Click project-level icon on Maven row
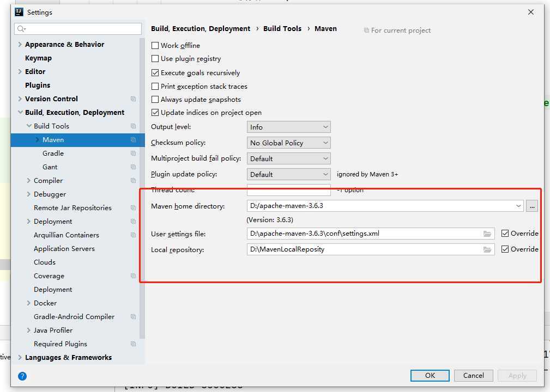The image size is (550, 392). (134, 140)
